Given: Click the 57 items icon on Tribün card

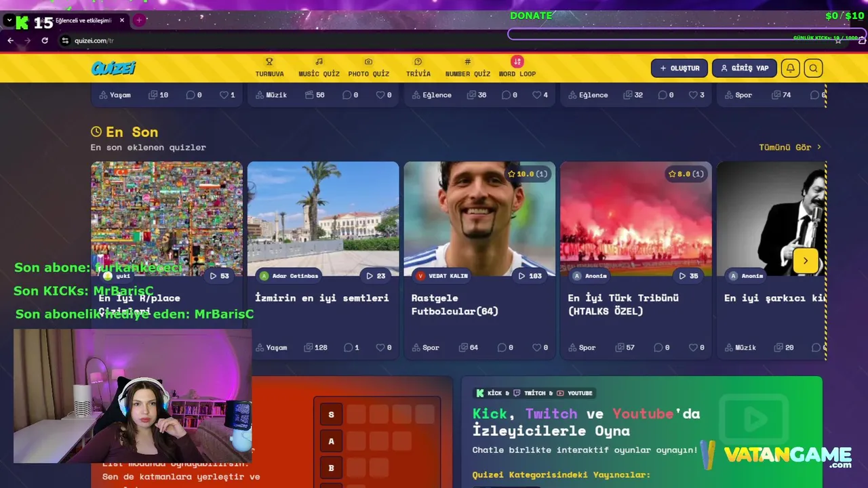Looking at the screenshot, I should pos(620,348).
